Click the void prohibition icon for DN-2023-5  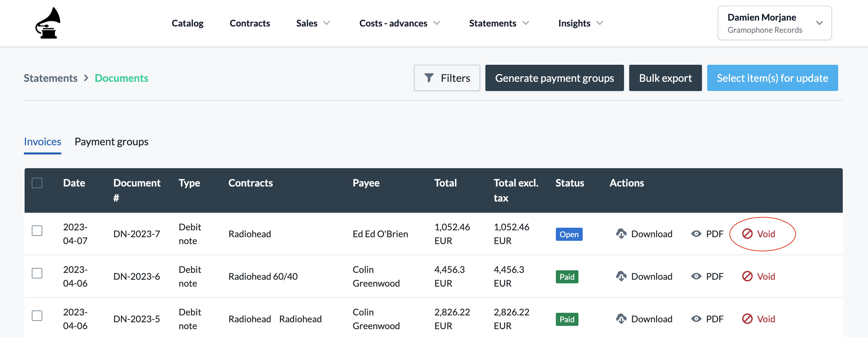747,319
